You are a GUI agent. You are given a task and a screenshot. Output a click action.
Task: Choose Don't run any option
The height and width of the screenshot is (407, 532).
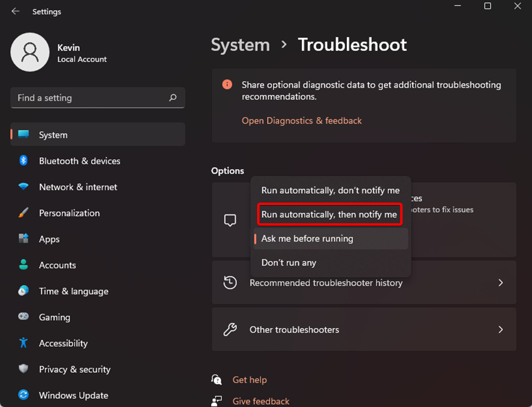330,262
